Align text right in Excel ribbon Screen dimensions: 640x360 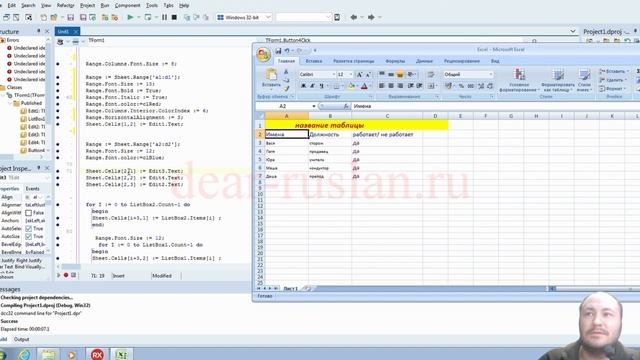(400, 86)
